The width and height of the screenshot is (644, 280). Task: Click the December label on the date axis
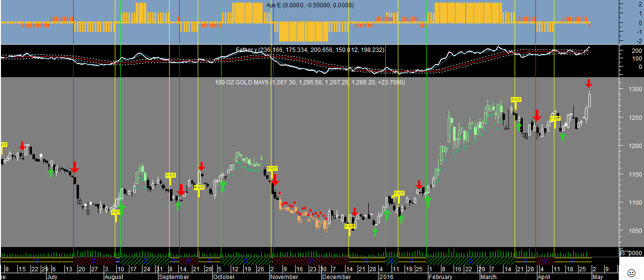pos(336,277)
